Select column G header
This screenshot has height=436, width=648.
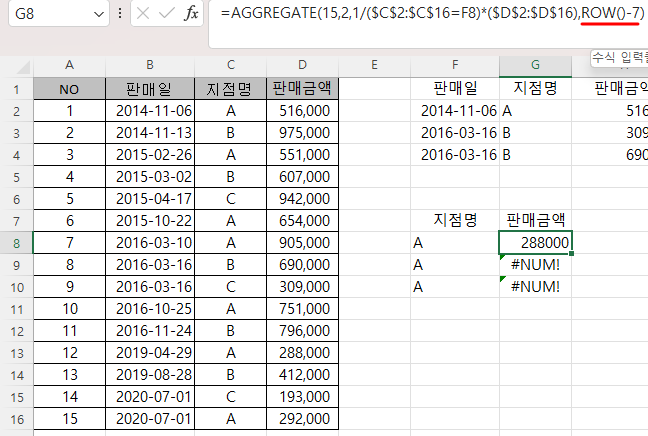coord(536,65)
